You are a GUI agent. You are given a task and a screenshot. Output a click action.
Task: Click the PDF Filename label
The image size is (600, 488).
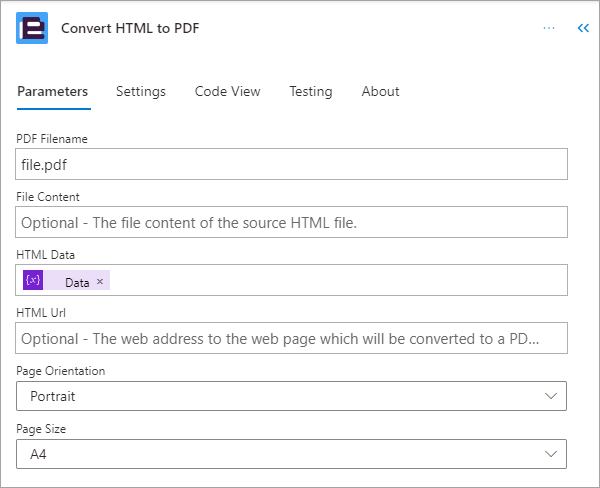52,139
